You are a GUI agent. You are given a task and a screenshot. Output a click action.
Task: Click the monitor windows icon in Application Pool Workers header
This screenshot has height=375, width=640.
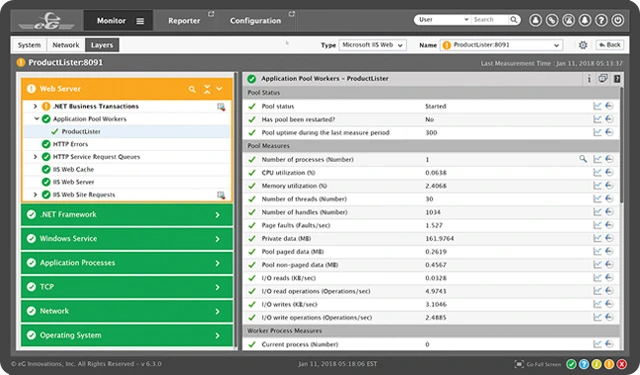[603, 78]
